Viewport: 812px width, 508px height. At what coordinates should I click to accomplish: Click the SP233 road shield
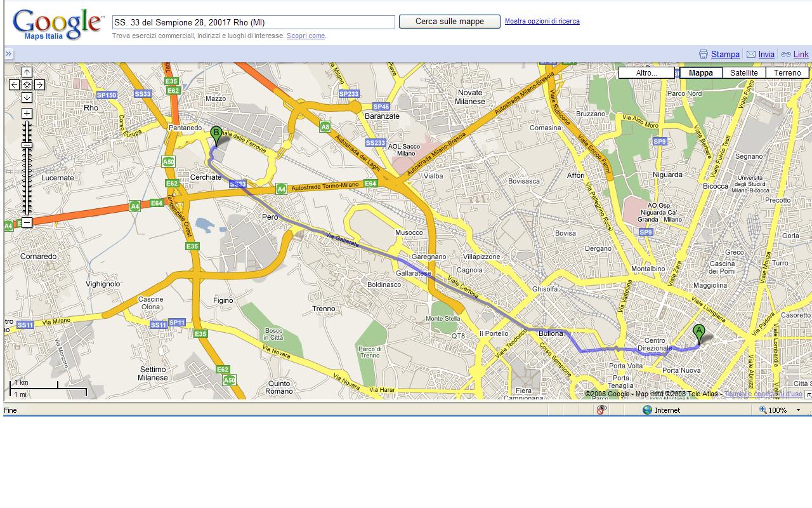[x=349, y=94]
